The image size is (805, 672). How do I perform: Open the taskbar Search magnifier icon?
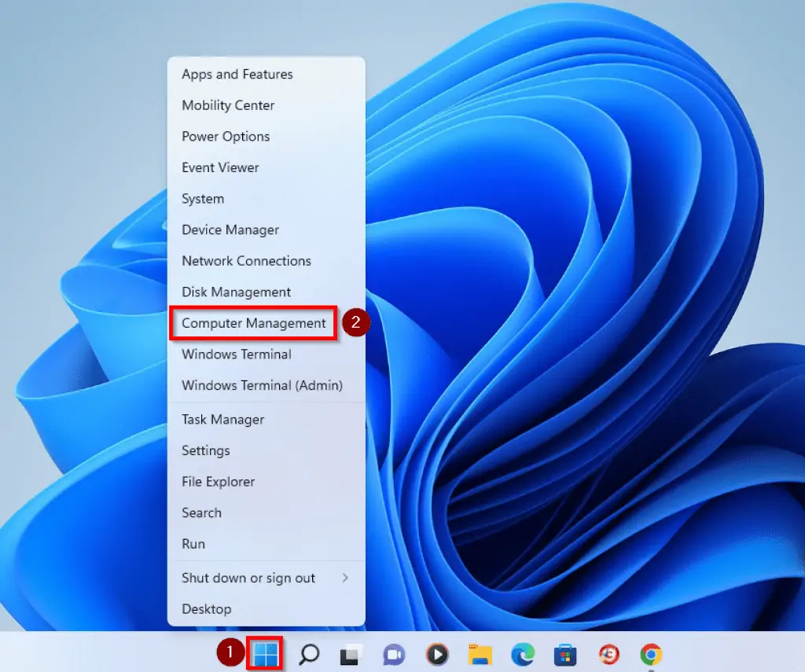coord(309,654)
